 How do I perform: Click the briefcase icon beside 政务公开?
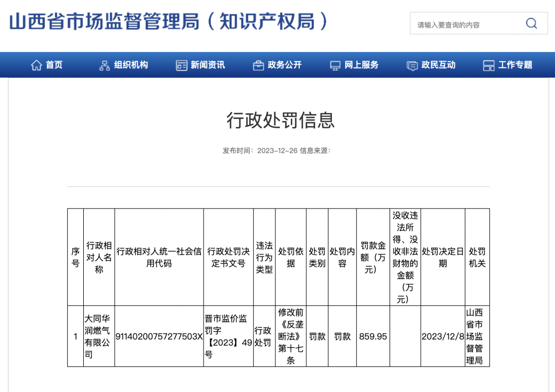(x=258, y=65)
